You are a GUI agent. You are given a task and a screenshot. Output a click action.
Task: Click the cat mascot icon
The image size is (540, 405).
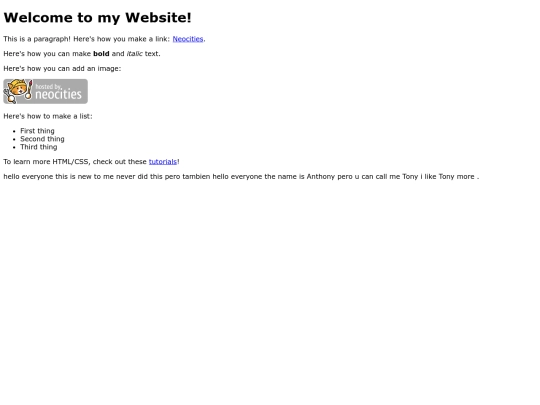point(18,91)
